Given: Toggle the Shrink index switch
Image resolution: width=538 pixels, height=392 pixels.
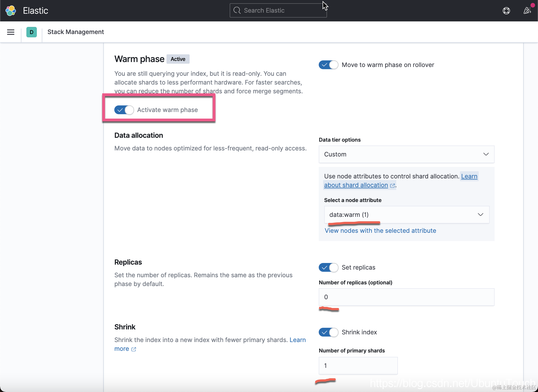Looking at the screenshot, I should pos(328,332).
